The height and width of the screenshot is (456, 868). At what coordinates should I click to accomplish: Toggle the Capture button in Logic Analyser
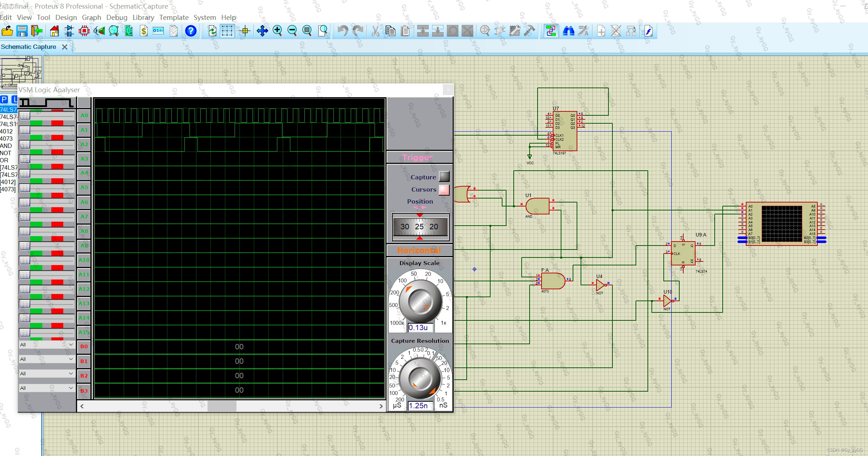444,176
